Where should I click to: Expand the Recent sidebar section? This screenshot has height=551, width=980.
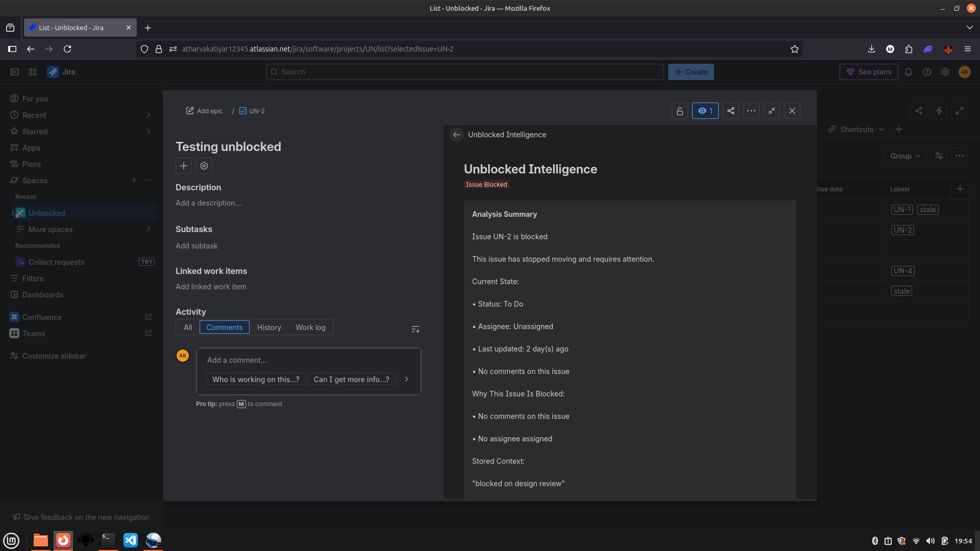click(149, 115)
